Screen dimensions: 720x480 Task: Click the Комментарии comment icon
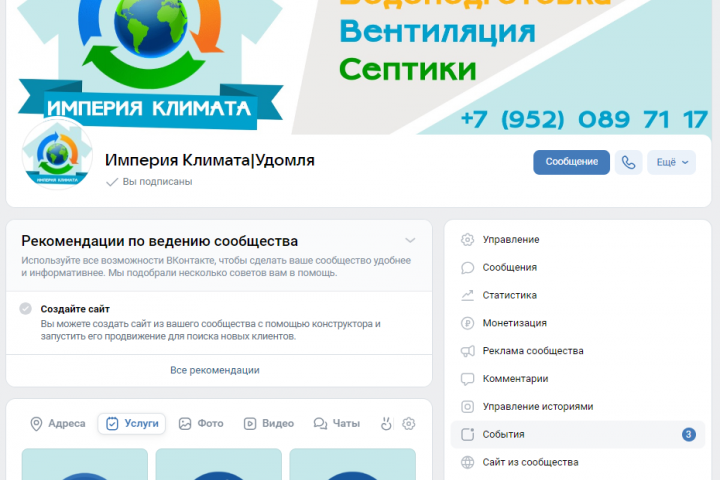(467, 379)
